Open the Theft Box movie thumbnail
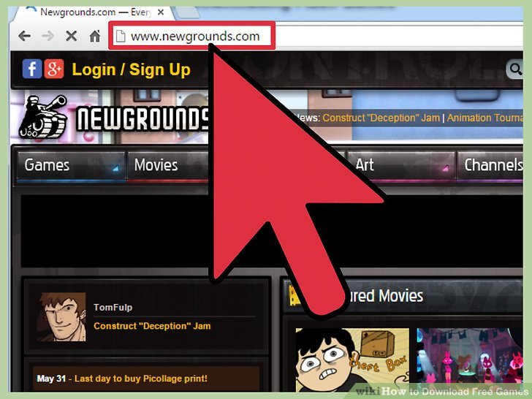 pos(352,360)
